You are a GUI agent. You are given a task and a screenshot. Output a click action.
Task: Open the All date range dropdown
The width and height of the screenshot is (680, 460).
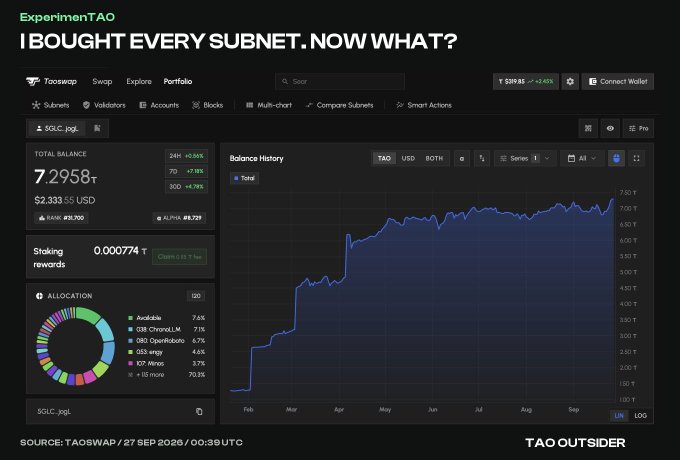coord(582,159)
